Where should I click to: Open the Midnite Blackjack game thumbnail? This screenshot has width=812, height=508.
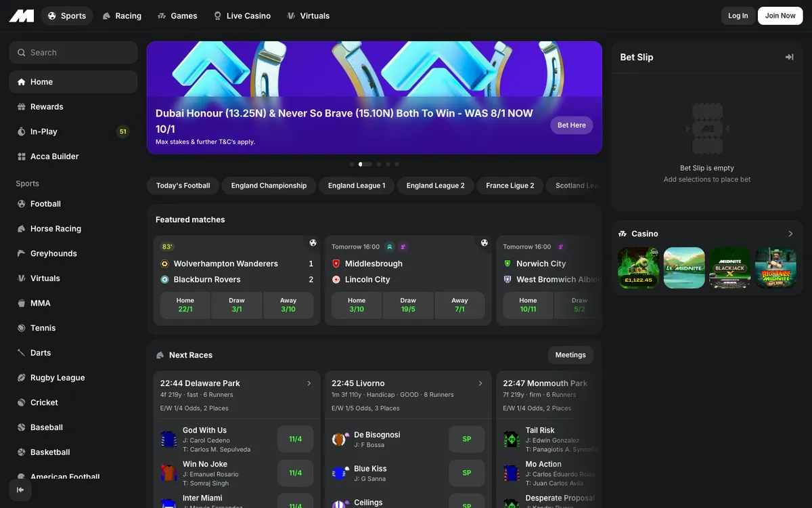click(x=729, y=268)
